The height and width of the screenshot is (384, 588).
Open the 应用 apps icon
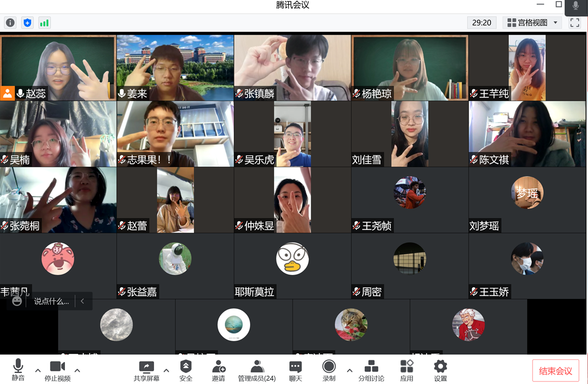click(x=407, y=370)
